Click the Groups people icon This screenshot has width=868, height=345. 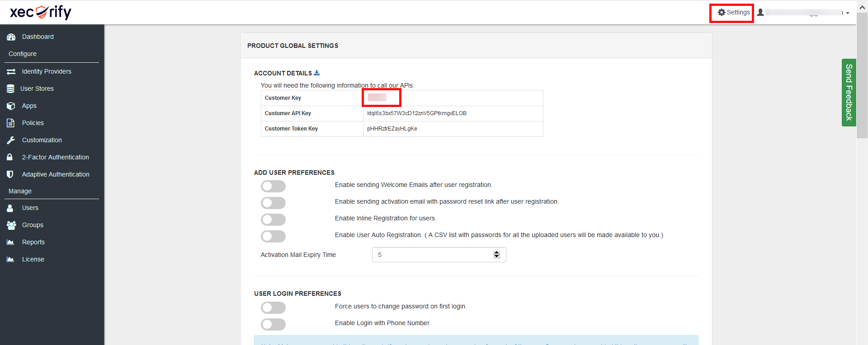coord(11,225)
